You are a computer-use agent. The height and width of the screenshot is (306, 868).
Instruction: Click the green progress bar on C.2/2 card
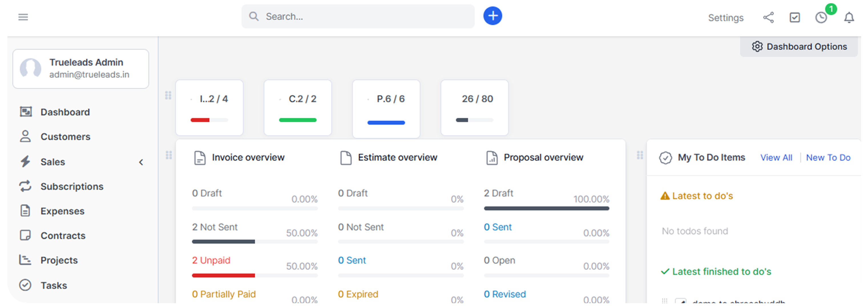click(x=298, y=120)
